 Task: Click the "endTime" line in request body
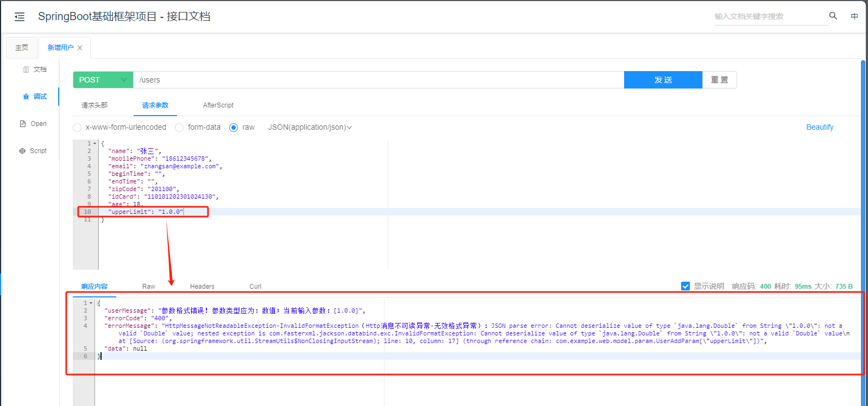pyautogui.click(x=133, y=181)
